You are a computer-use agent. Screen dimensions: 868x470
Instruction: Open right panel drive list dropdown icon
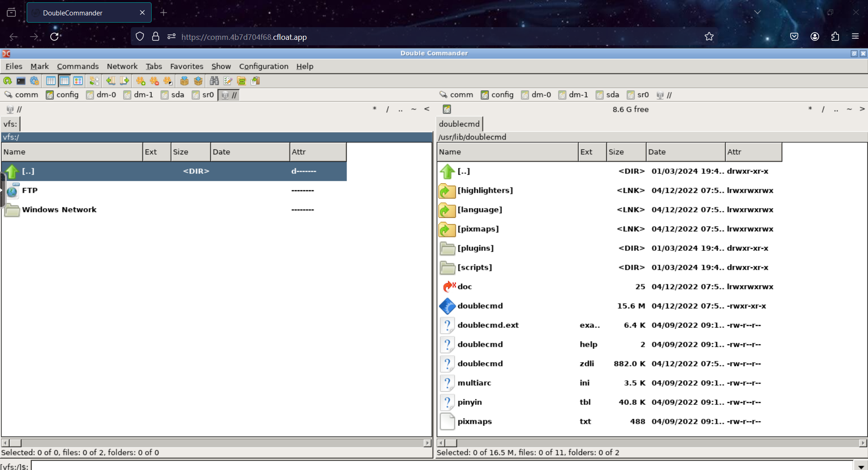coord(446,109)
